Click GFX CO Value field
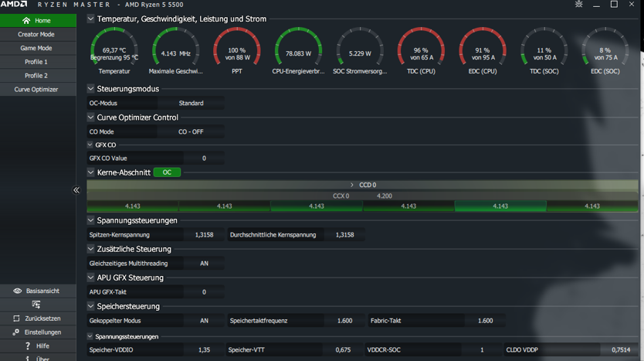The width and height of the screenshot is (644, 361). point(204,158)
